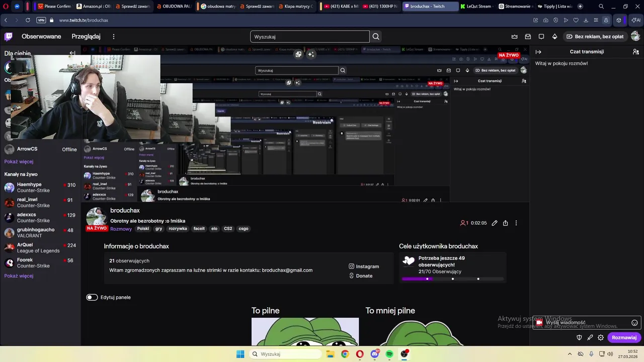Open Prime loot crown icon
644x362 pixels.
pos(514,37)
